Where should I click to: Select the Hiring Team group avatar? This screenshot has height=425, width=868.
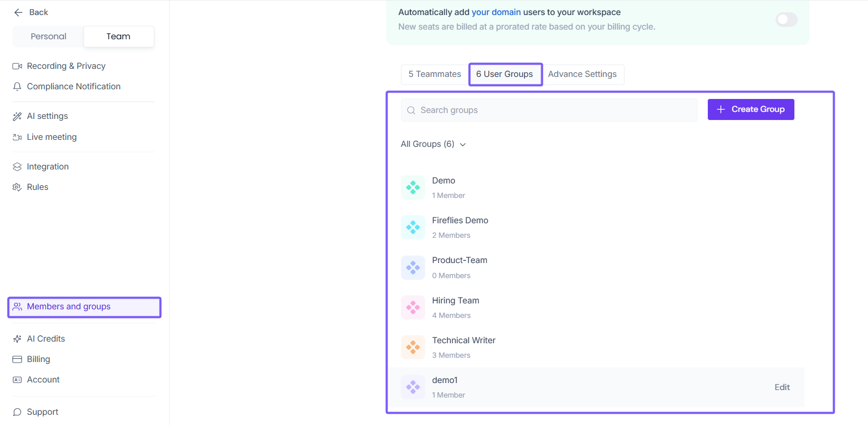point(413,308)
